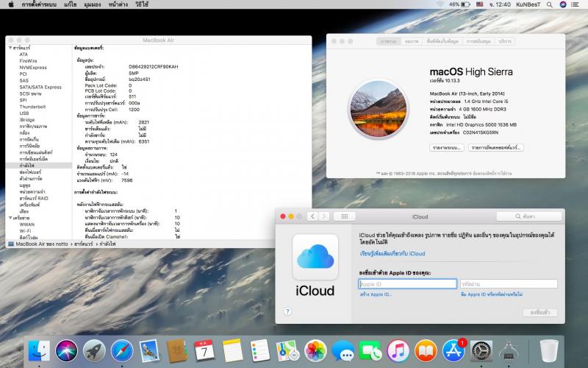588x368 pixels.
Task: Open iTunes from the dock
Action: point(398,350)
